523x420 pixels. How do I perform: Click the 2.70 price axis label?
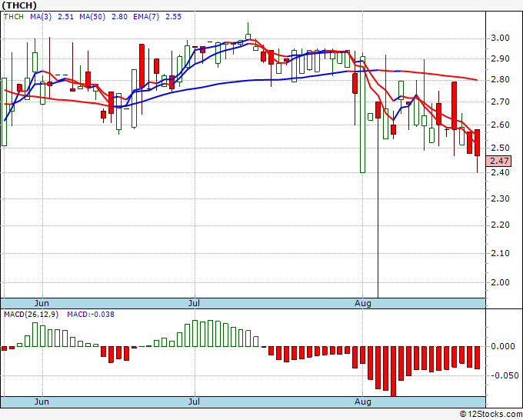coord(500,102)
